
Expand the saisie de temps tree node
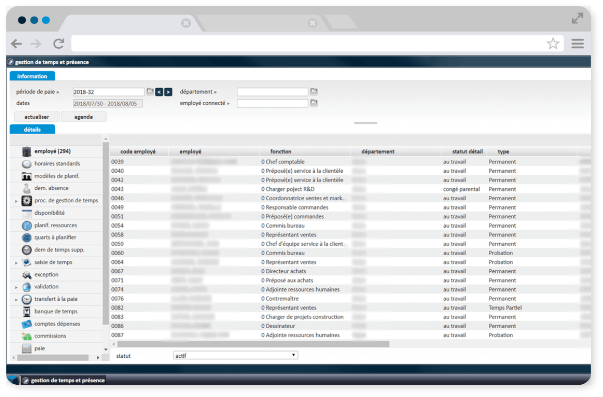[16, 263]
